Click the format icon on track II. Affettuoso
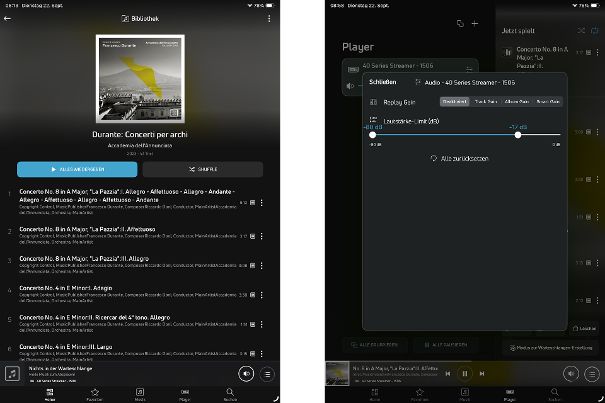The height and width of the screenshot is (403, 605). [252, 236]
